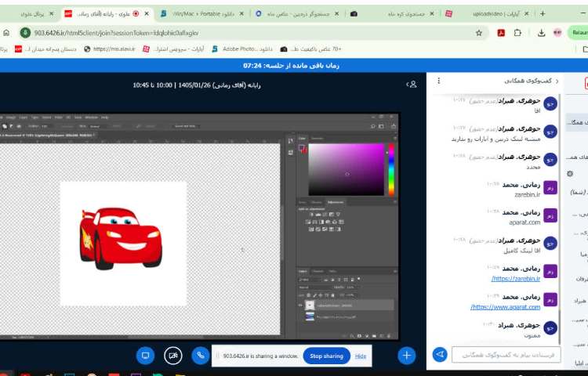The image size is (588, 376).
Task: Switch to the Win/Mac + Portable download tab
Action: tap(202, 14)
